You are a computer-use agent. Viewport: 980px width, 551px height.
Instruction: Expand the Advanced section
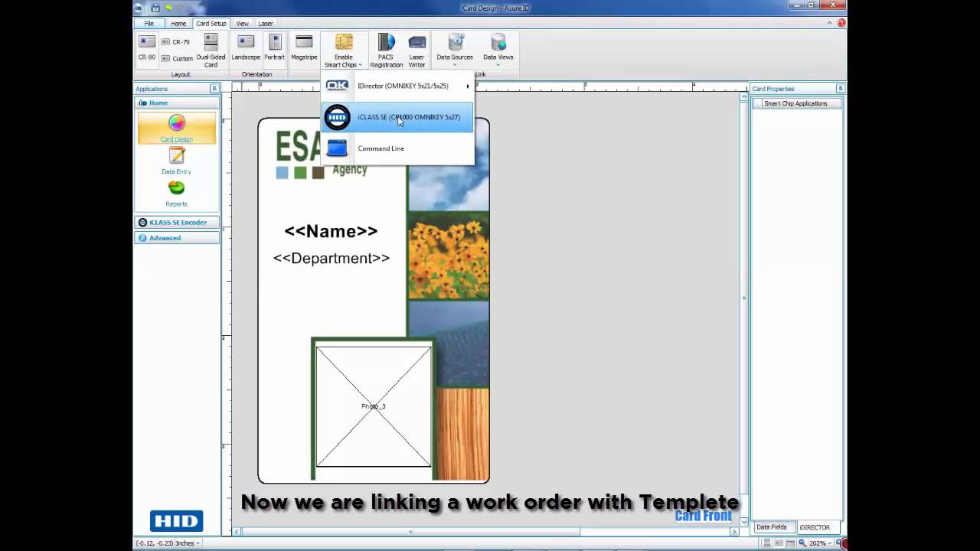pos(177,238)
